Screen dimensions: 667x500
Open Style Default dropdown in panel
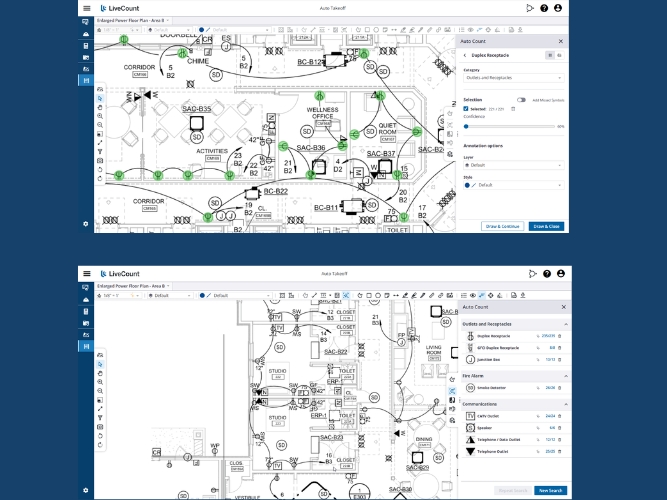coord(513,185)
